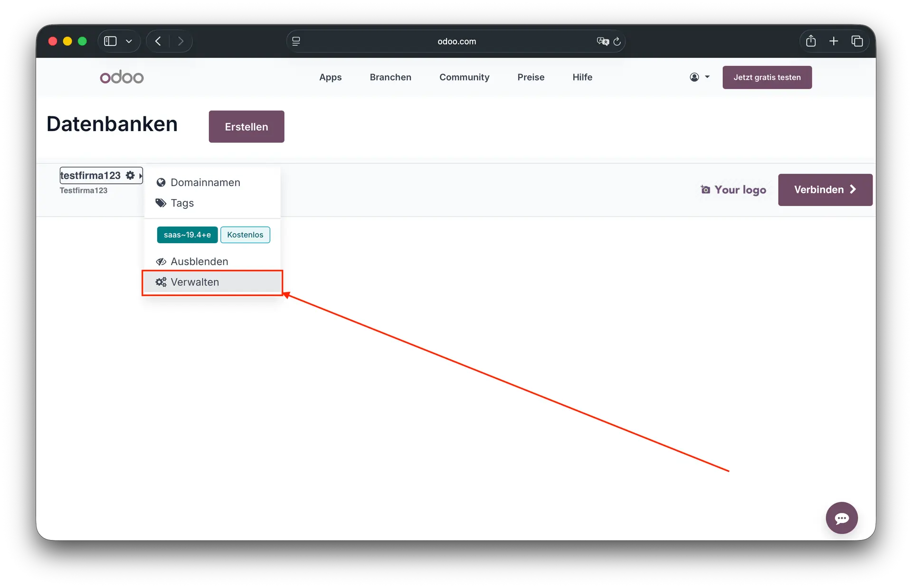The height and width of the screenshot is (588, 912).
Task: Open the Branchen menu
Action: point(390,77)
